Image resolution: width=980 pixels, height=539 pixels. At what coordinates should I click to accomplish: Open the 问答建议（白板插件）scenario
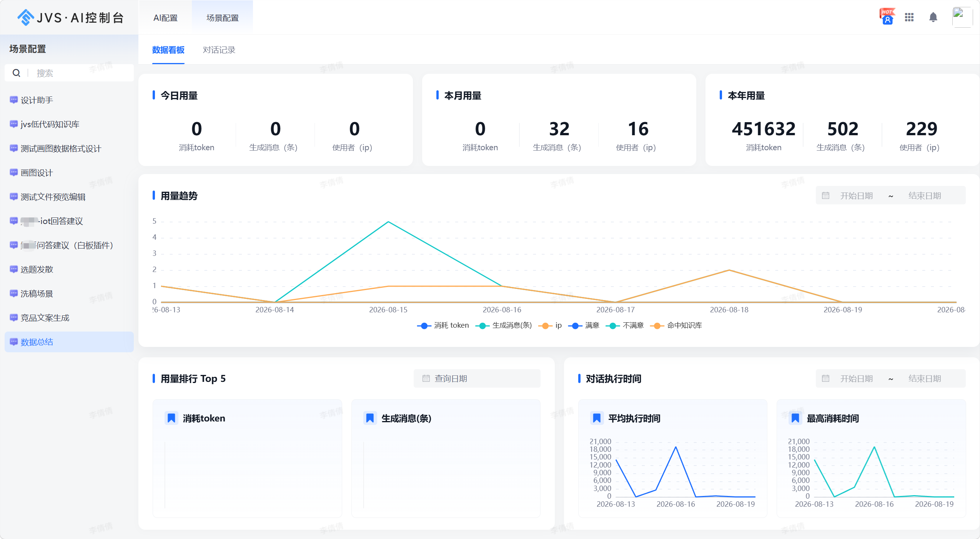[x=69, y=245]
